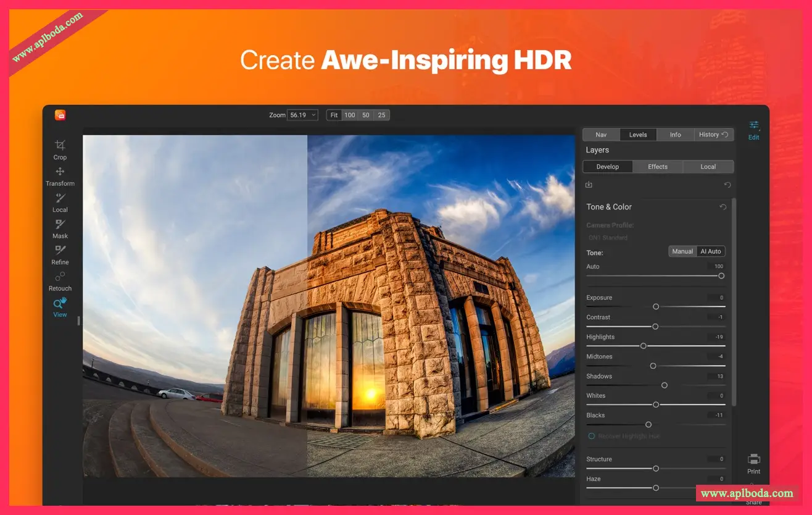Open the History tab
The image size is (812, 515).
[713, 135]
